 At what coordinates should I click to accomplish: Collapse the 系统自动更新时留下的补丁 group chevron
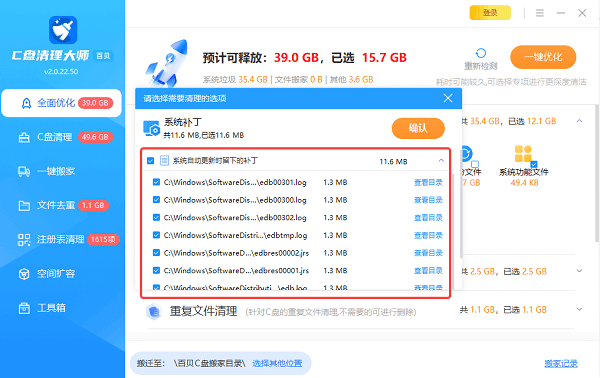coord(441,161)
